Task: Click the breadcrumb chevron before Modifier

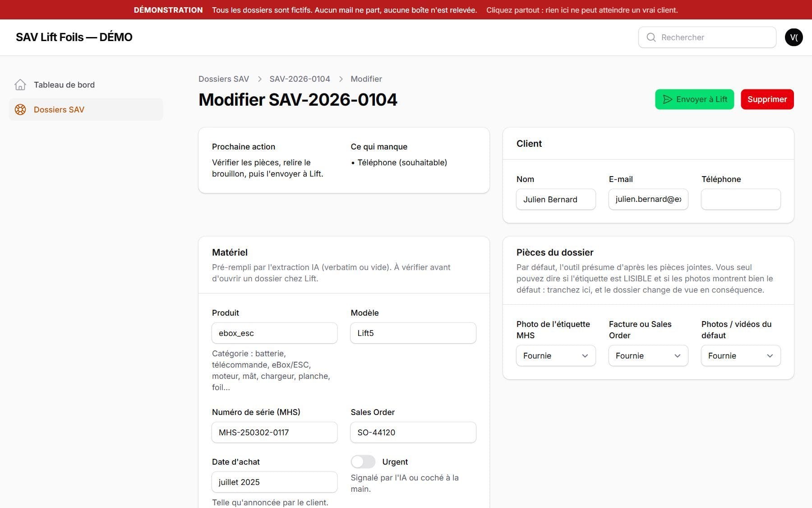Action: (x=341, y=79)
